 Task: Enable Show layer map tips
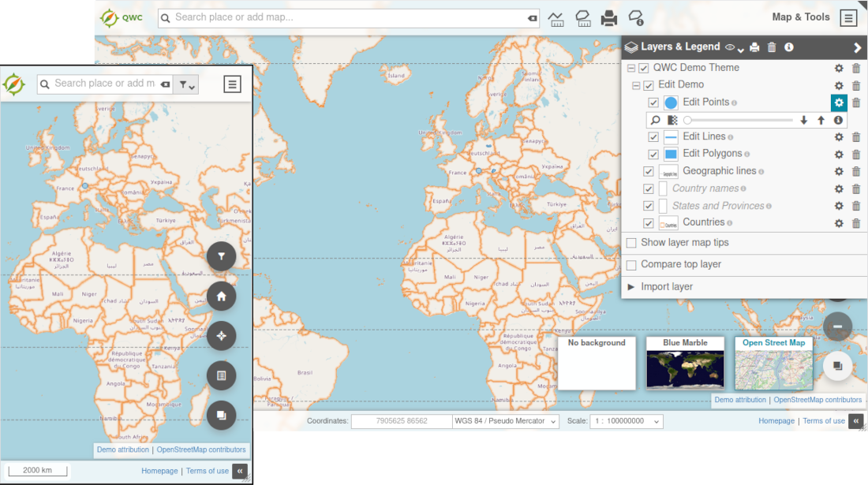pos(631,243)
